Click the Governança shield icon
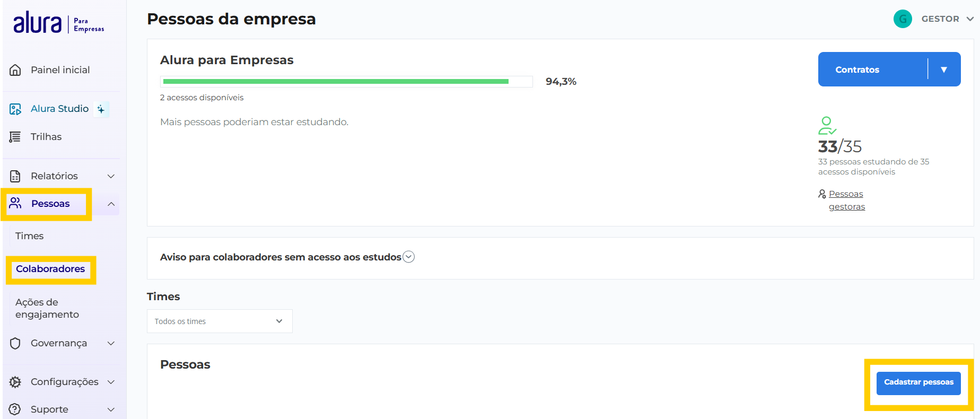980x419 pixels. click(15, 343)
